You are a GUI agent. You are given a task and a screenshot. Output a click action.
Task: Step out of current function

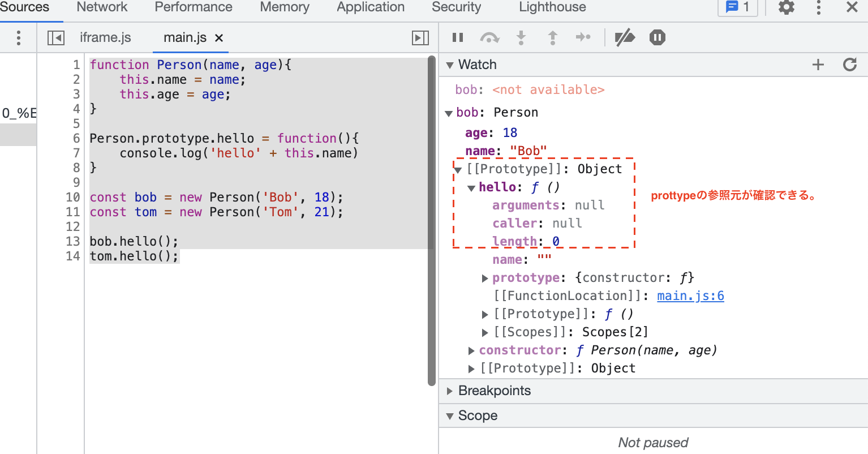tap(553, 38)
